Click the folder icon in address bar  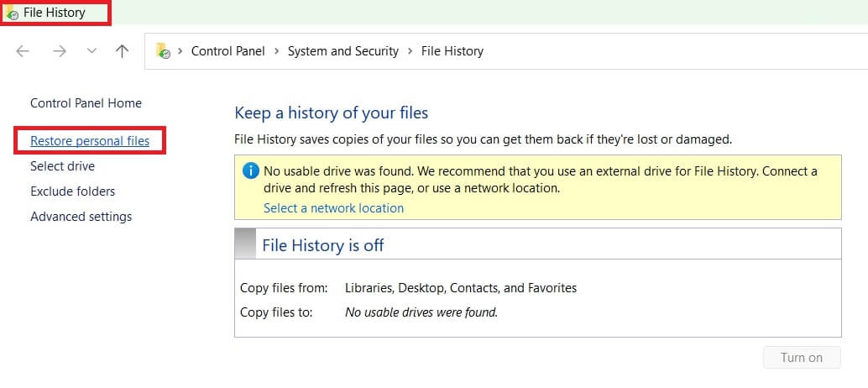pos(164,51)
